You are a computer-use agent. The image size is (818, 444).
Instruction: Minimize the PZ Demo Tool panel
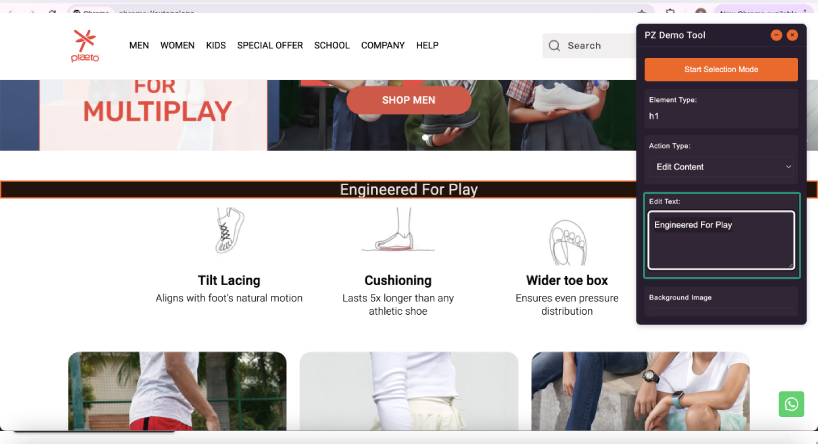click(x=776, y=35)
